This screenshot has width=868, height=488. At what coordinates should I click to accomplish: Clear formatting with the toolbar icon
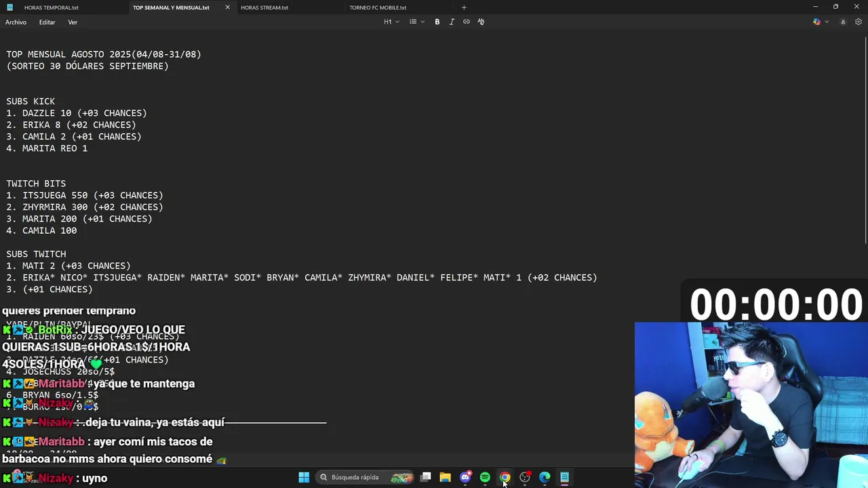(x=481, y=22)
